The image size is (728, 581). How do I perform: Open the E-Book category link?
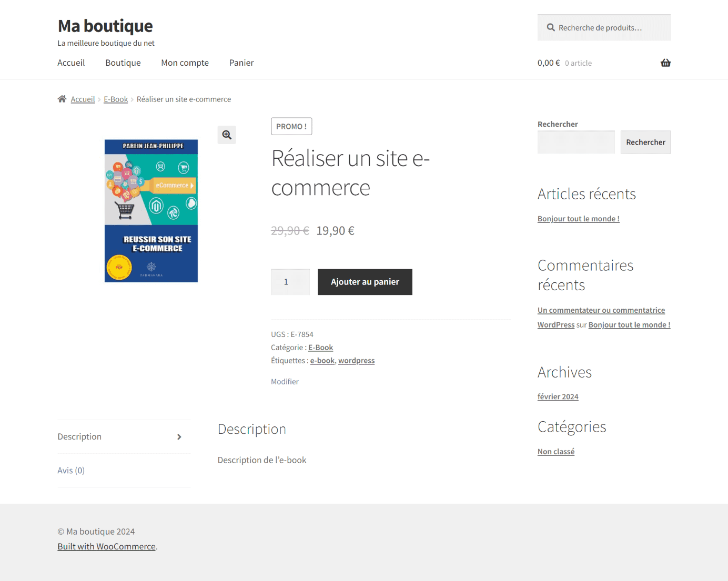(x=320, y=348)
